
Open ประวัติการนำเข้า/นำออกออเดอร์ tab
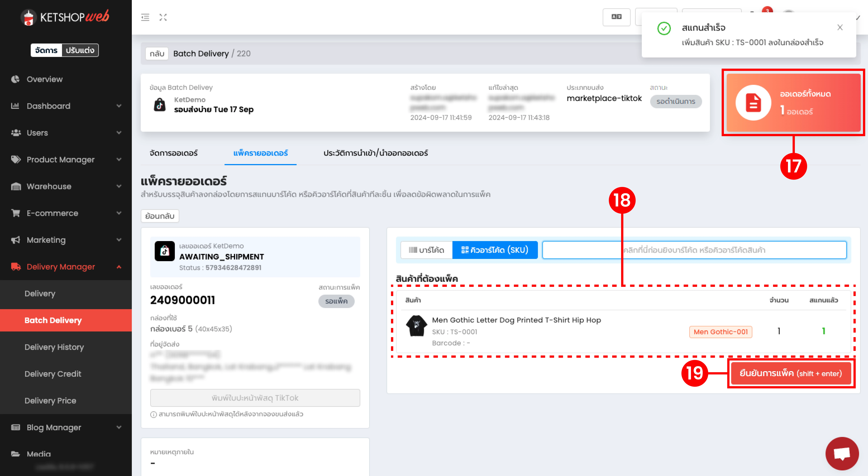376,153
